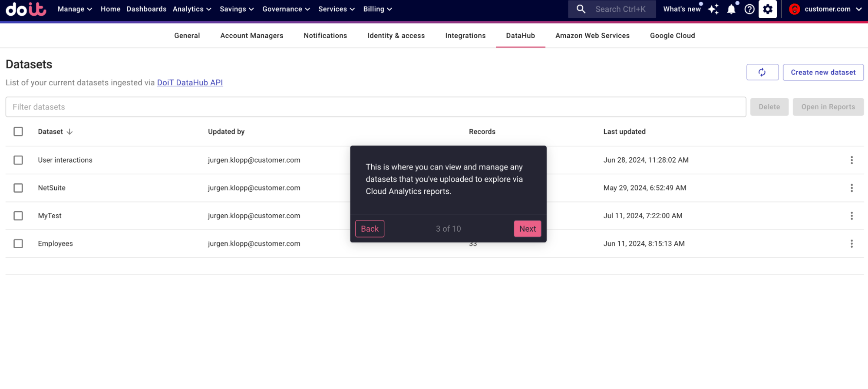Click the Last updated column header

pyautogui.click(x=624, y=132)
